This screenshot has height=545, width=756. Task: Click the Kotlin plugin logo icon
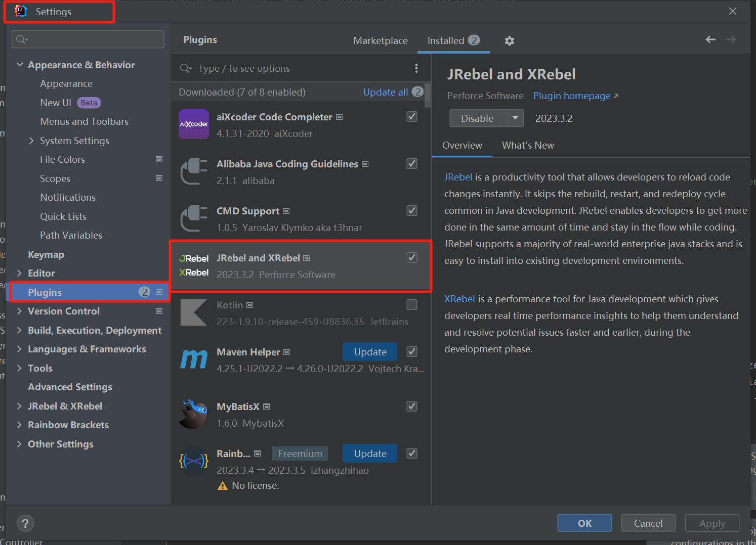194,312
